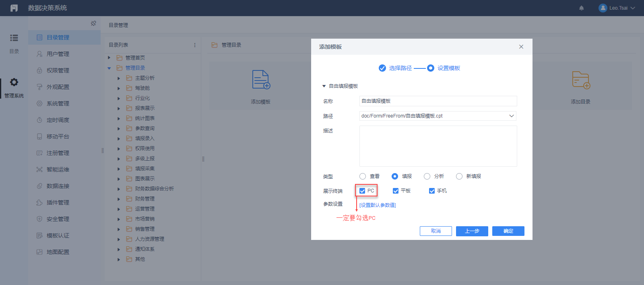644x285 pixels.
Task: Select the 新填报 radio button
Action: pyautogui.click(x=459, y=176)
